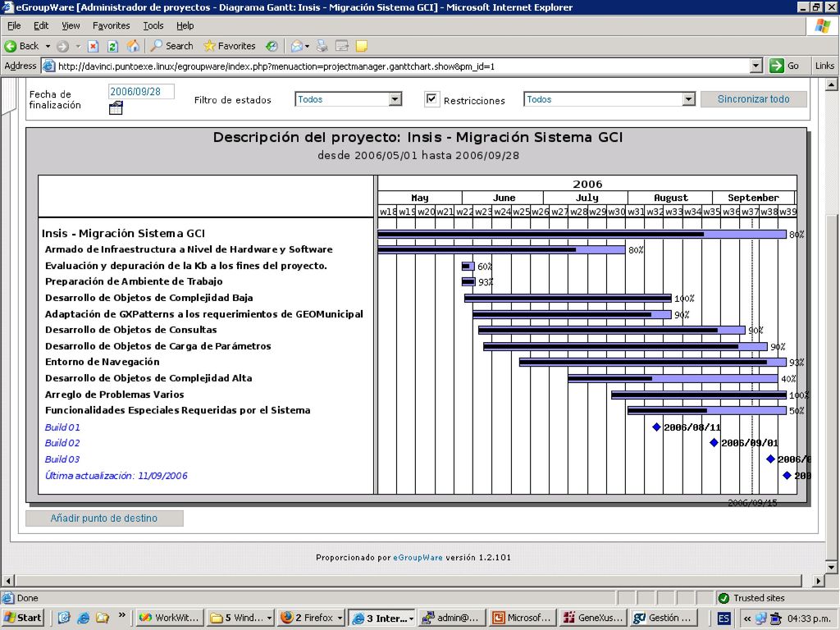Open the Favorites menu
Image resolution: width=840 pixels, height=630 pixels.
click(x=111, y=25)
